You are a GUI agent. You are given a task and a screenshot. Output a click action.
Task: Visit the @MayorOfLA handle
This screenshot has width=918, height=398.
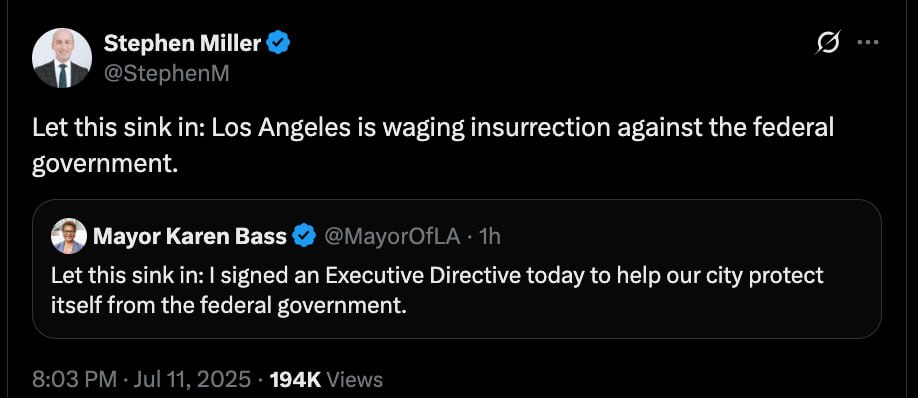tap(392, 236)
